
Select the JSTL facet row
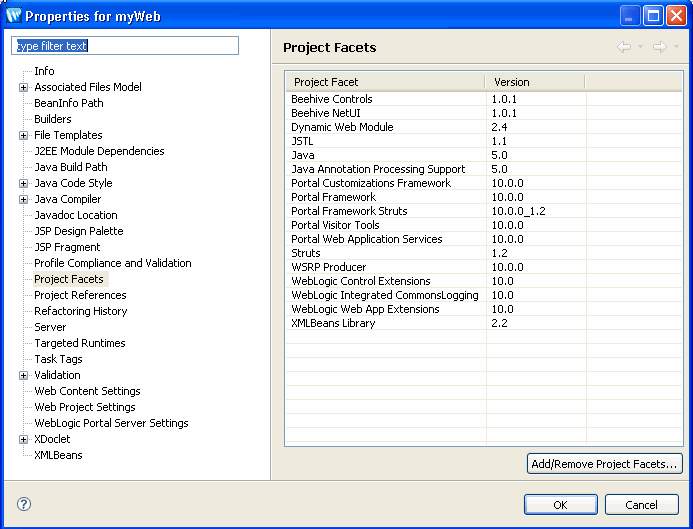(x=484, y=141)
